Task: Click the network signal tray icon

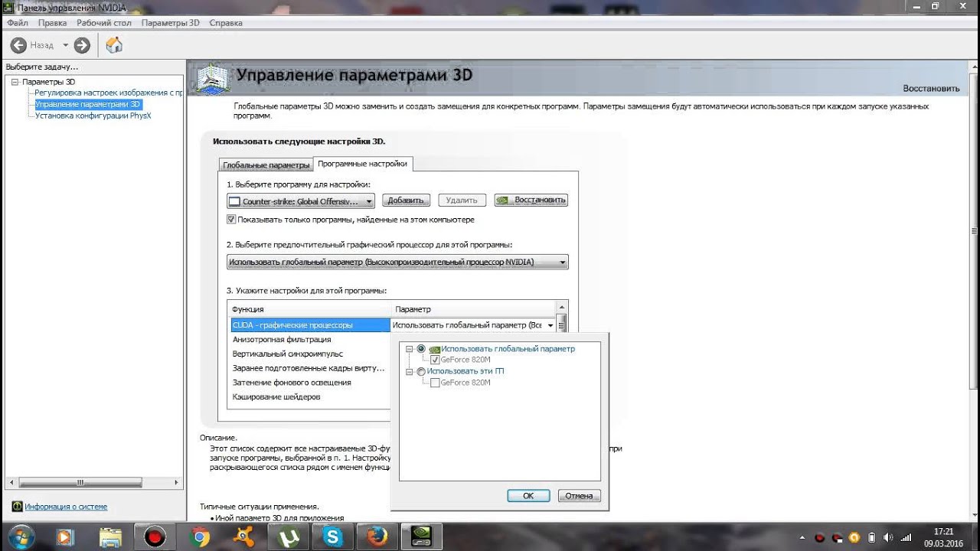Action: click(x=906, y=537)
